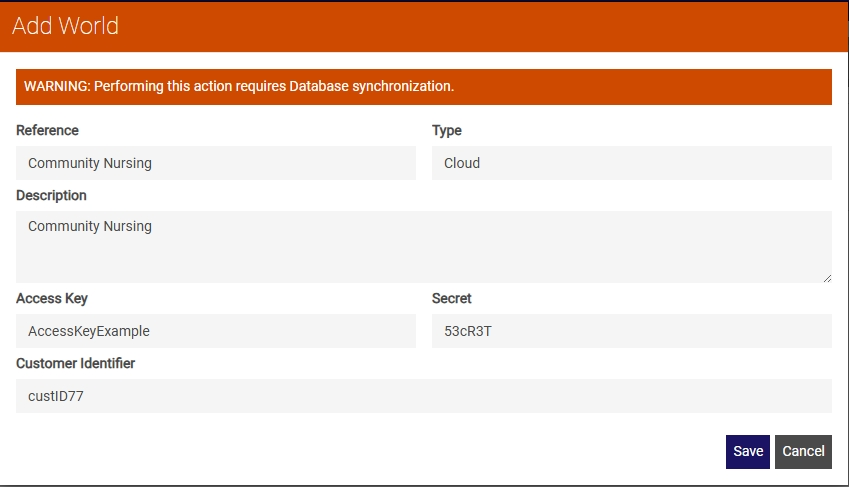The image size is (849, 487).
Task: Grab the Description textarea resize handle
Action: [827, 278]
